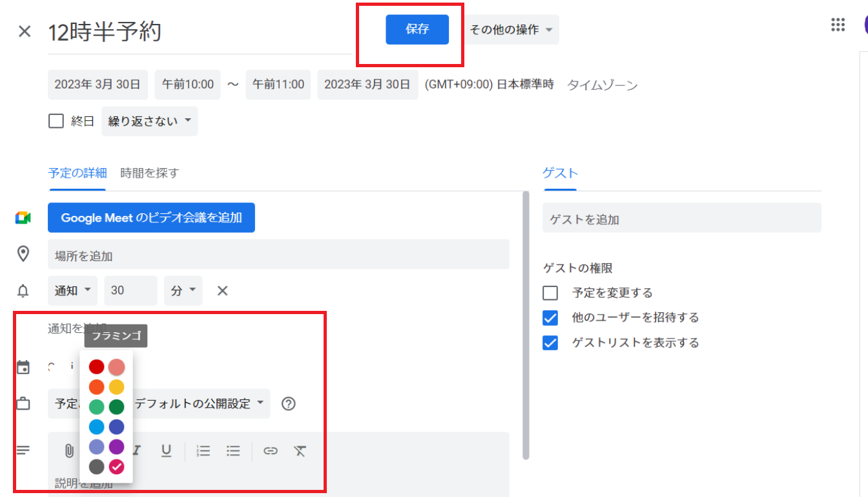This screenshot has height=497, width=868.
Task: Pick the Flamingo color swatch
Action: [x=116, y=367]
